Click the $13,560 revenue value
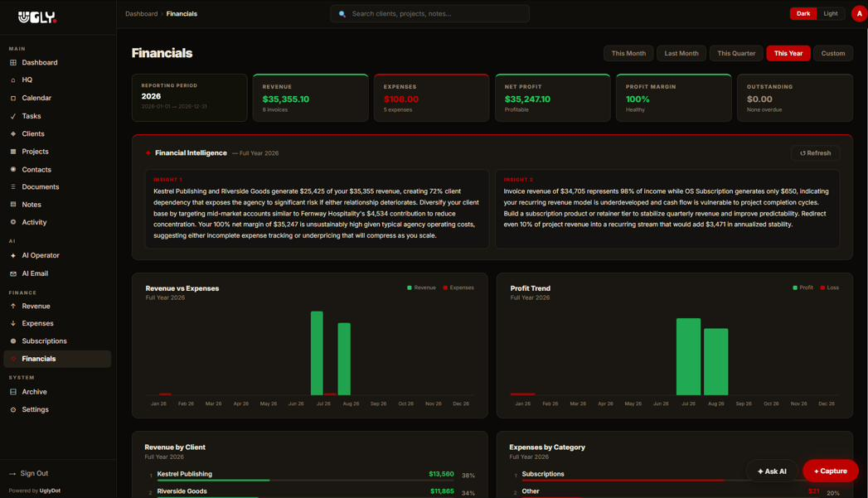The width and height of the screenshot is (868, 498). coord(441,474)
